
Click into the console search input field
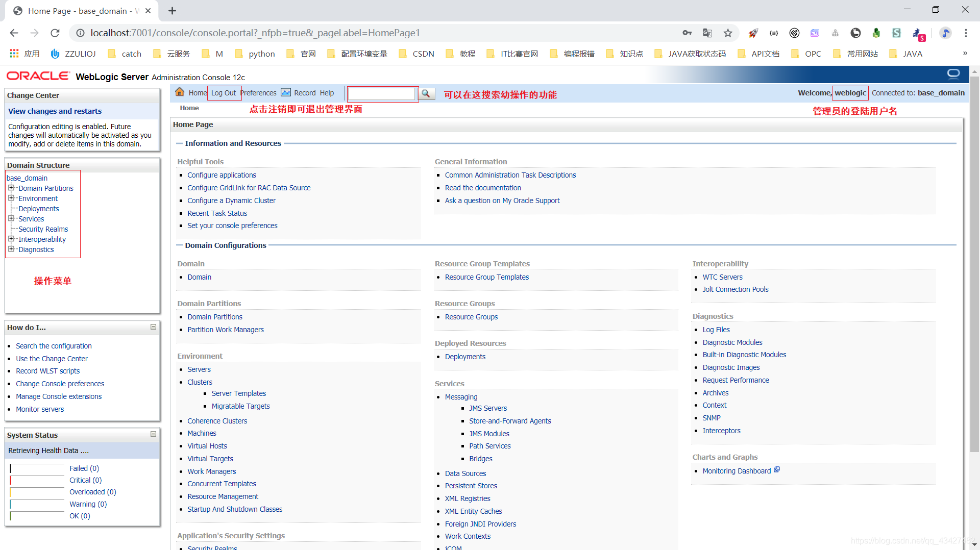(x=381, y=93)
